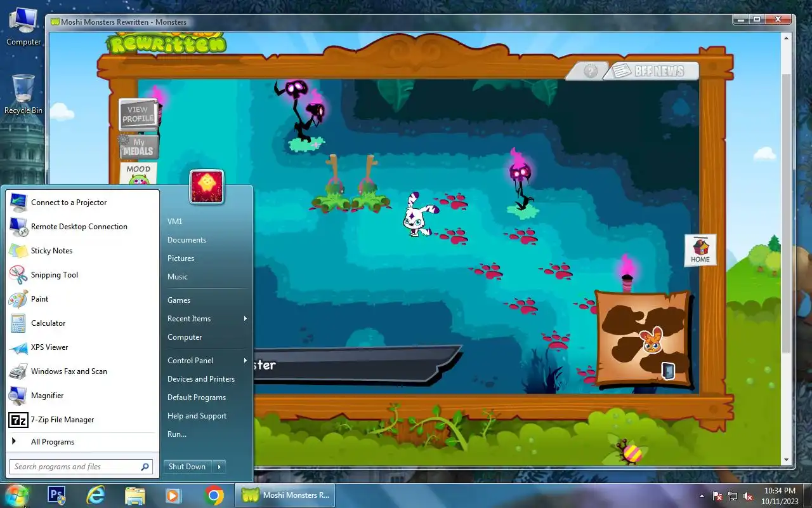Image resolution: width=812 pixels, height=508 pixels.
Task: Open Computer from Start menu
Action: click(x=207, y=337)
